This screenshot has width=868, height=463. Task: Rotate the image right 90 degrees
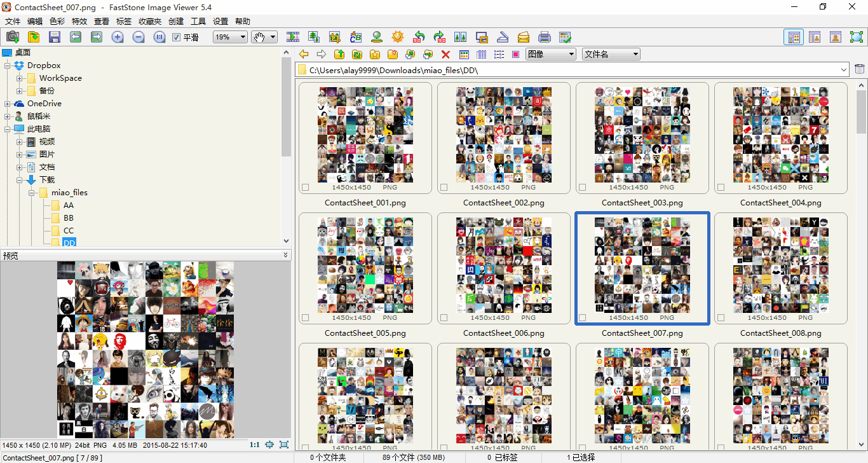pyautogui.click(x=440, y=37)
